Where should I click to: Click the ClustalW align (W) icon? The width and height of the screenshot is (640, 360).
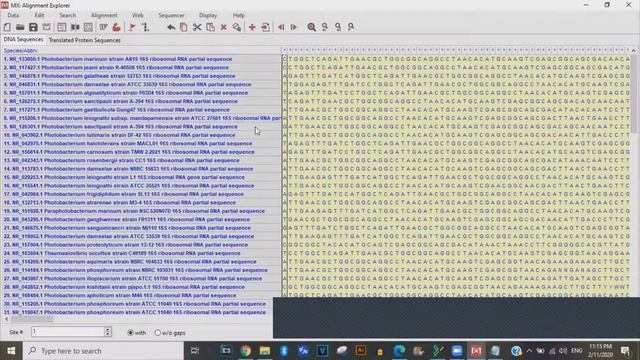103,27
